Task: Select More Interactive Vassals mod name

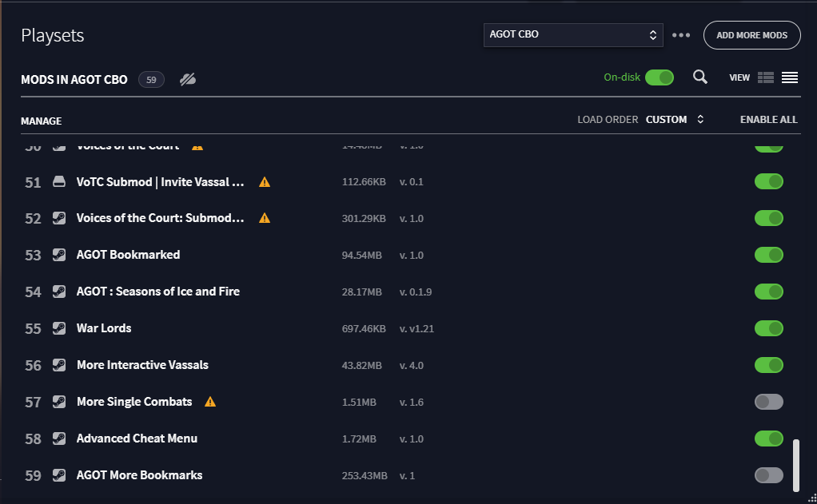Action: pyautogui.click(x=142, y=364)
